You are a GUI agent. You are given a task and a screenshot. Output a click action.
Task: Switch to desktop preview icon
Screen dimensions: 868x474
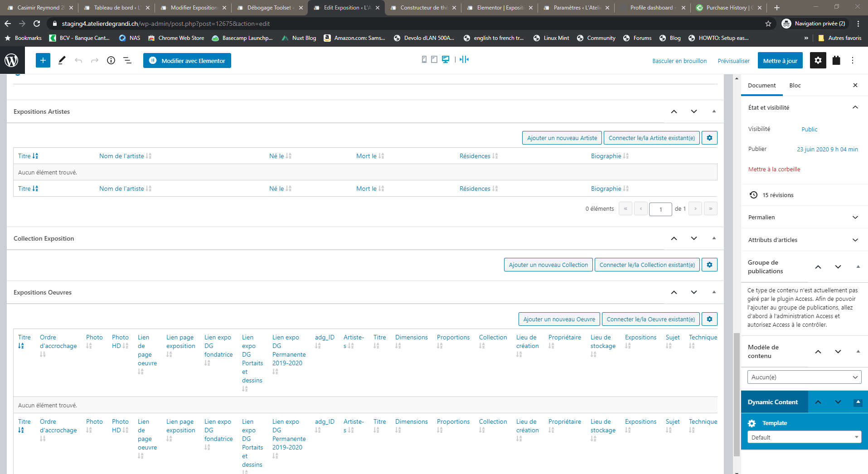click(x=446, y=59)
